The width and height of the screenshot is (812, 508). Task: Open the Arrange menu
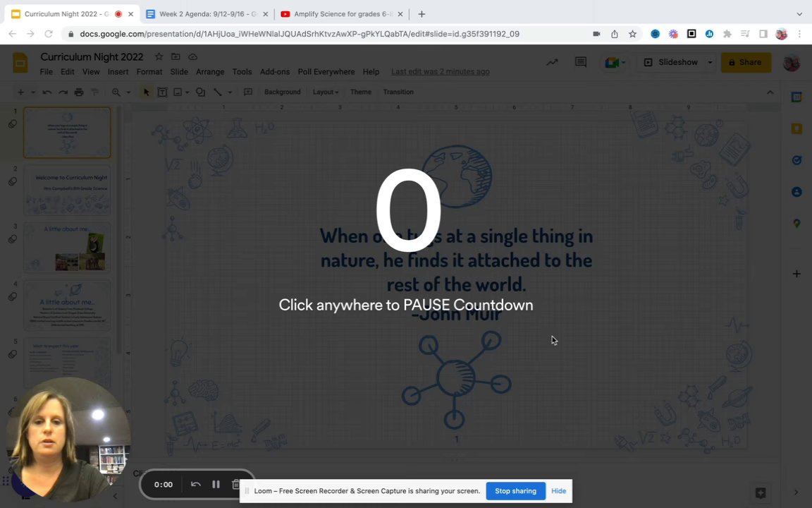click(x=210, y=72)
